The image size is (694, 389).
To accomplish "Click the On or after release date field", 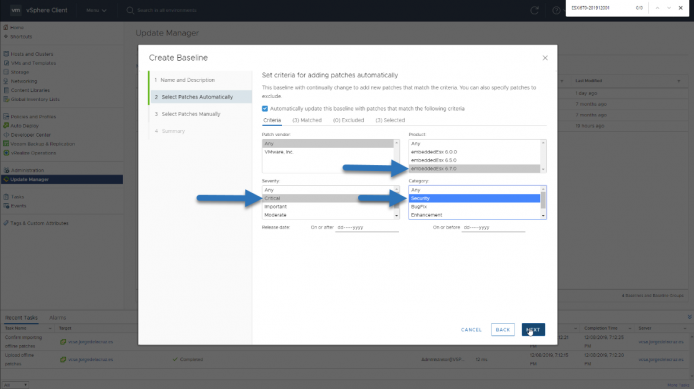I will [x=367, y=227].
